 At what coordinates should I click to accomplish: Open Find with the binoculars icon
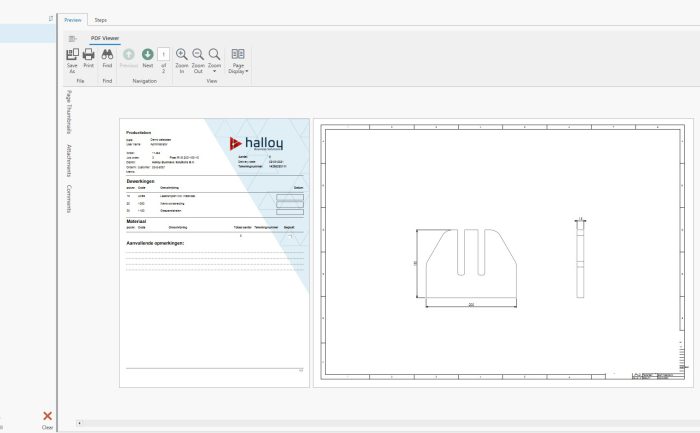[x=107, y=58]
